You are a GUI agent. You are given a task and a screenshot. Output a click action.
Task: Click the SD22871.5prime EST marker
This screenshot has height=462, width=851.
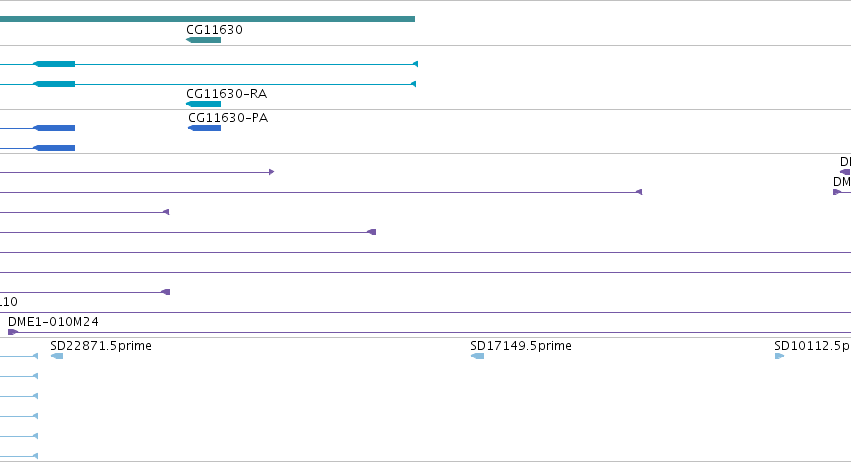click(57, 356)
